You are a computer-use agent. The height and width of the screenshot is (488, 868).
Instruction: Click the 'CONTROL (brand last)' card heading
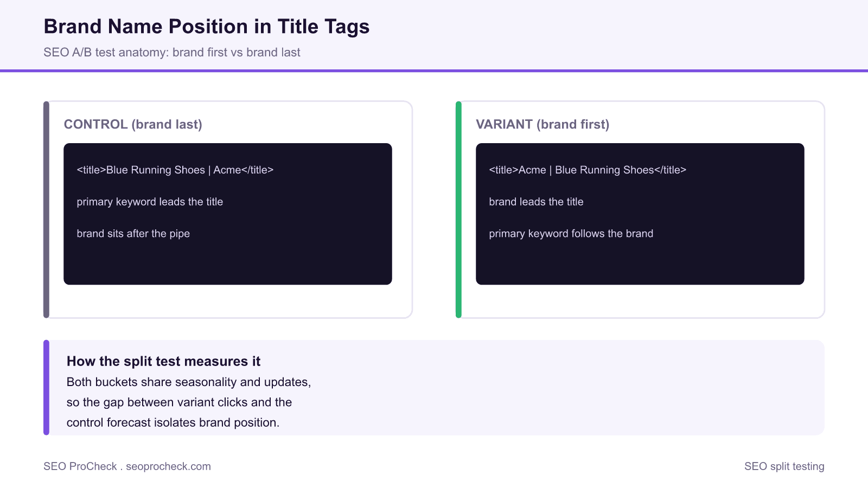coord(133,124)
